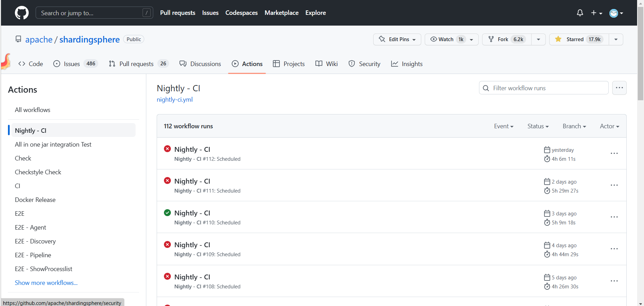The height and width of the screenshot is (306, 644).
Task: Switch to the Discussions tab
Action: point(200,64)
